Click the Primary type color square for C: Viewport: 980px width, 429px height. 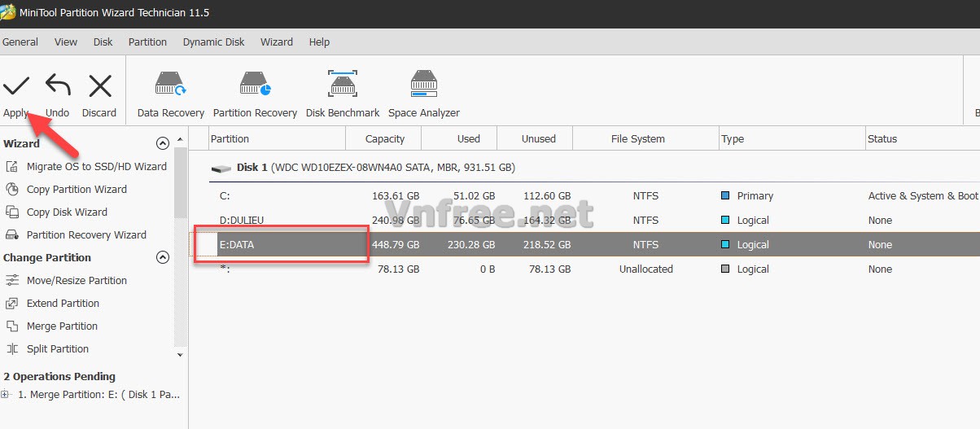click(725, 196)
